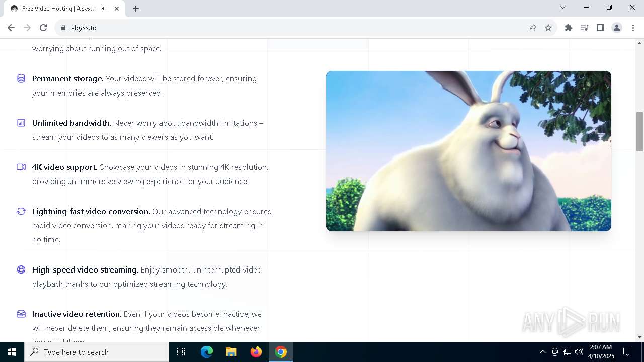Screen dimensions: 644x362
Task: Open File Explorer from taskbar
Action: coord(231,352)
